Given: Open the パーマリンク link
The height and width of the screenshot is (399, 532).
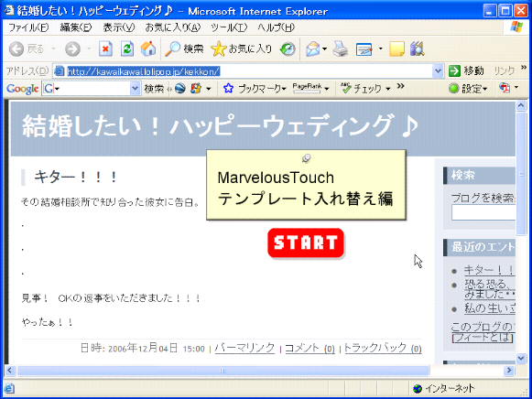Looking at the screenshot, I should point(244,348).
